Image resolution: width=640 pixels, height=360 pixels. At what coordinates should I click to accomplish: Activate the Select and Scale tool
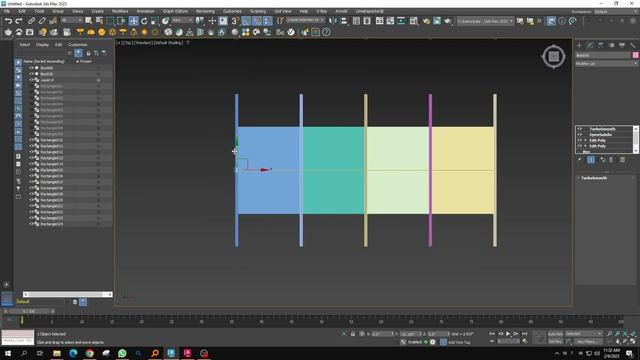coord(155,21)
